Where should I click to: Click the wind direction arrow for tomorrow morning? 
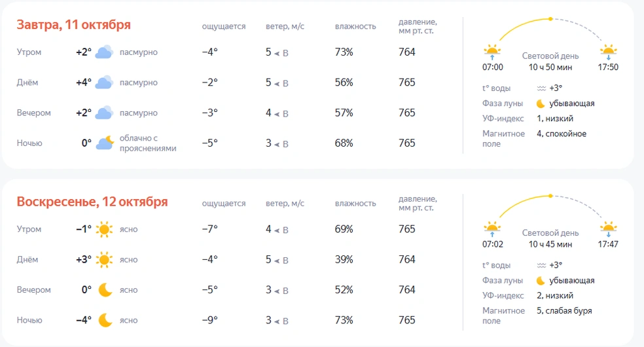click(277, 53)
